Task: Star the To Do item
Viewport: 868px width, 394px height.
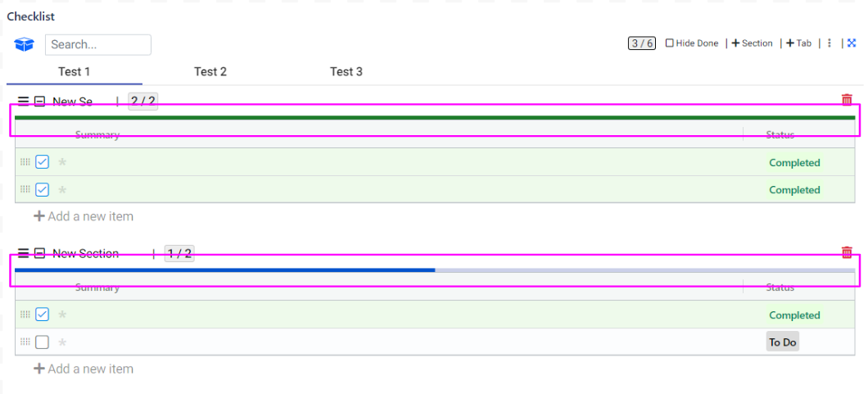Action: [x=62, y=342]
